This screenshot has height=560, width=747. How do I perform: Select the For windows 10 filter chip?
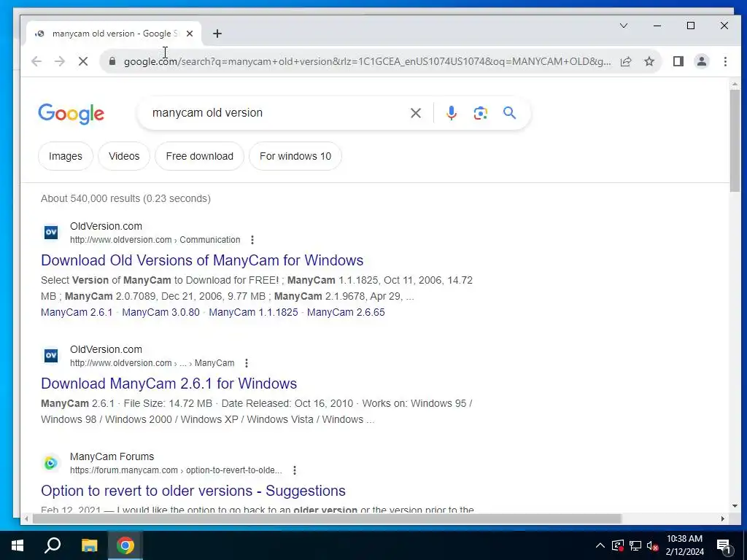coord(295,156)
